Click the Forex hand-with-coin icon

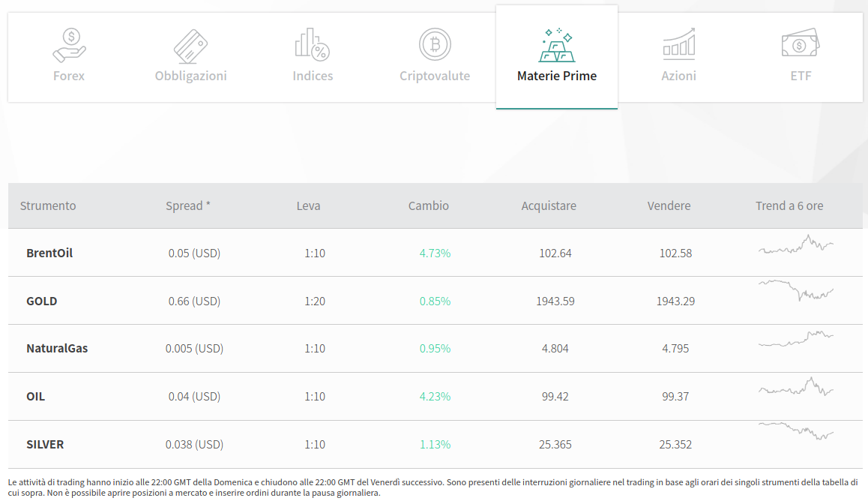[x=69, y=45]
